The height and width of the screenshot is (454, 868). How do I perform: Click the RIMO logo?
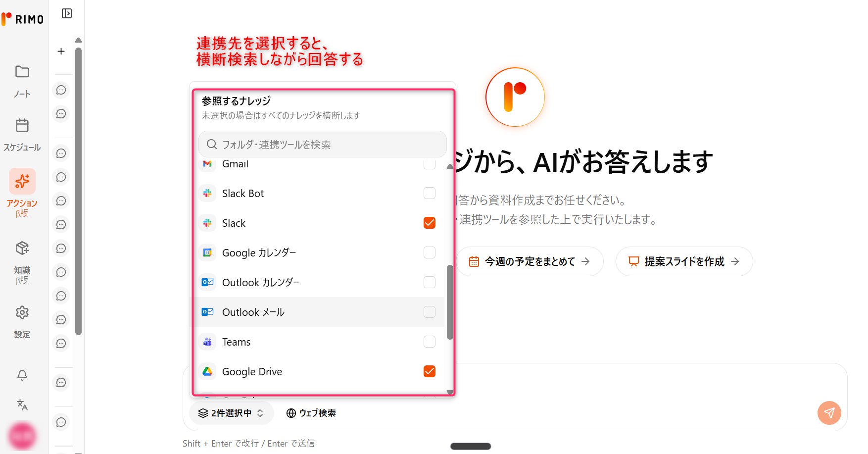pos(23,19)
